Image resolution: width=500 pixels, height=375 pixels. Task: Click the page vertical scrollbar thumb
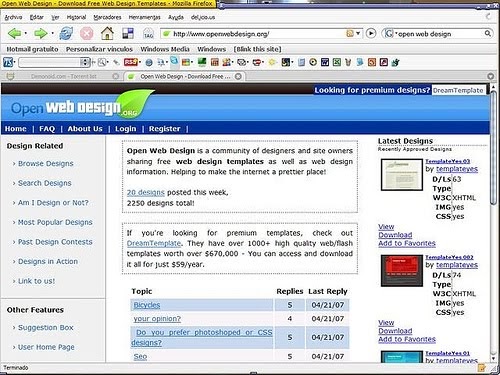[x=493, y=148]
